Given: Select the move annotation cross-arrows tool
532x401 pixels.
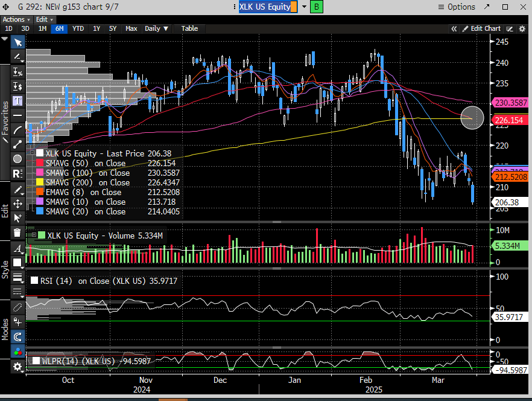Looking at the screenshot, I should 17,204.
